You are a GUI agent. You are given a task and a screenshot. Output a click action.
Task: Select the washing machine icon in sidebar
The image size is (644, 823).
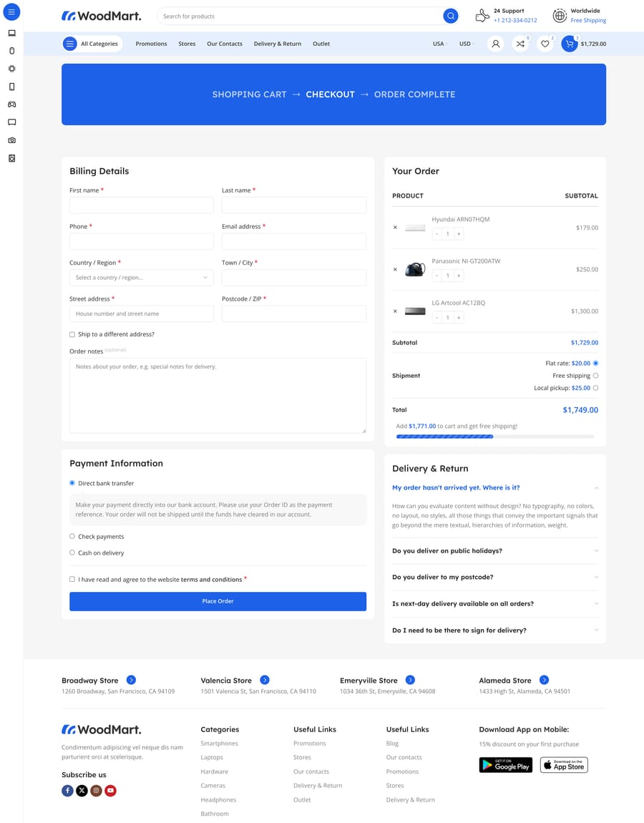(x=11, y=158)
